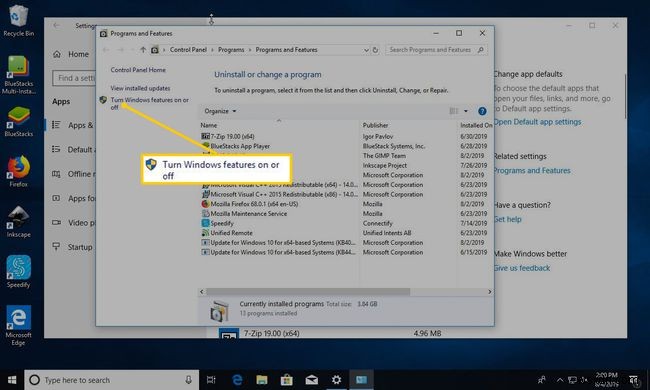The image size is (650, 390).
Task: Launch BlueStacks desktop shortcut
Action: 18,122
